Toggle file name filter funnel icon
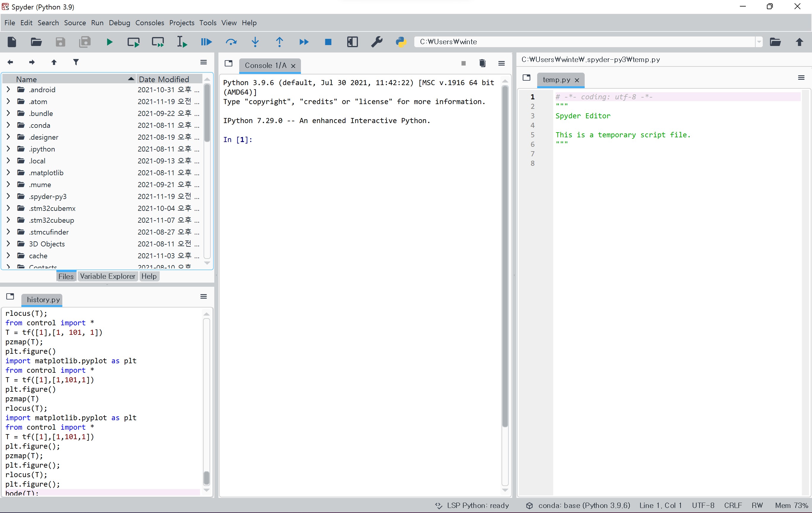The height and width of the screenshot is (513, 812). click(76, 62)
